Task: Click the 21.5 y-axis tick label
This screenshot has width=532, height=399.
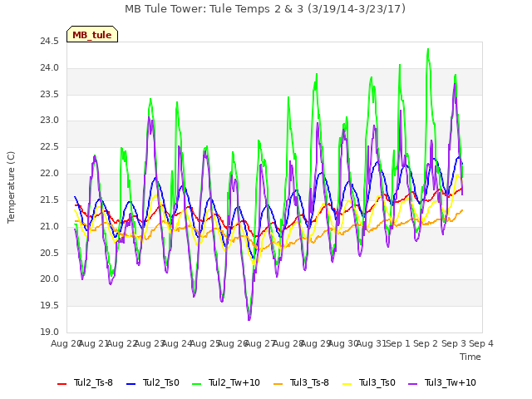Action: pos(50,200)
